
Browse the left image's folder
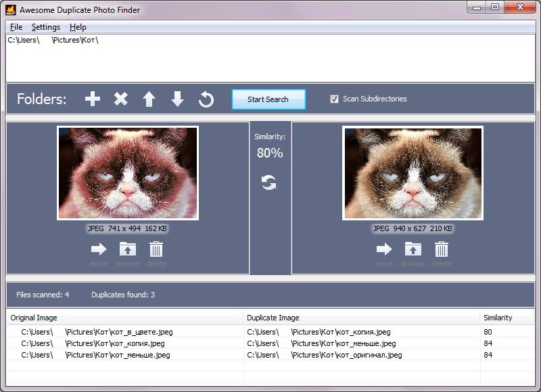[128, 249]
